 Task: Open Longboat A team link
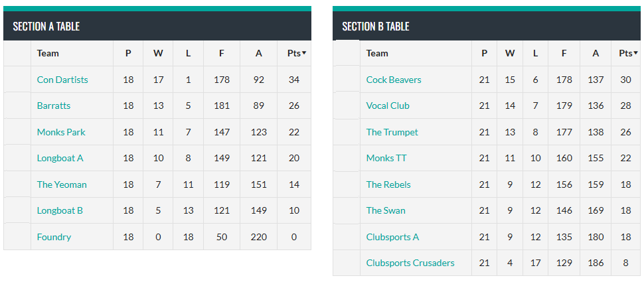60,158
